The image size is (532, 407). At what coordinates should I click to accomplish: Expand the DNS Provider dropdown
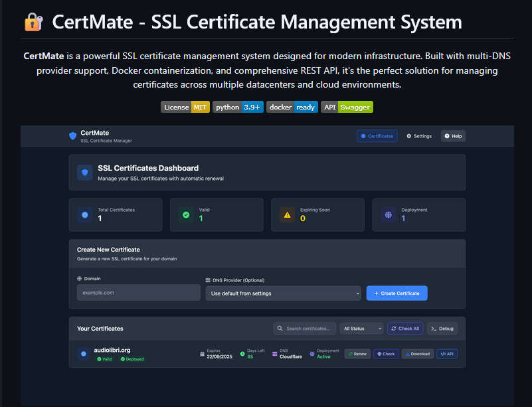click(x=284, y=293)
